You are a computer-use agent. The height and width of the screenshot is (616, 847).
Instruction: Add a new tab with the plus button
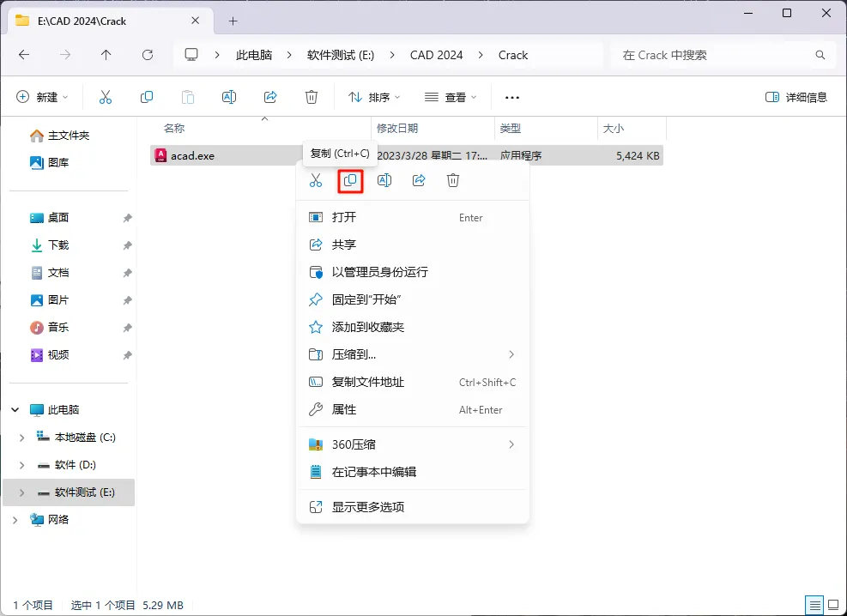click(233, 21)
